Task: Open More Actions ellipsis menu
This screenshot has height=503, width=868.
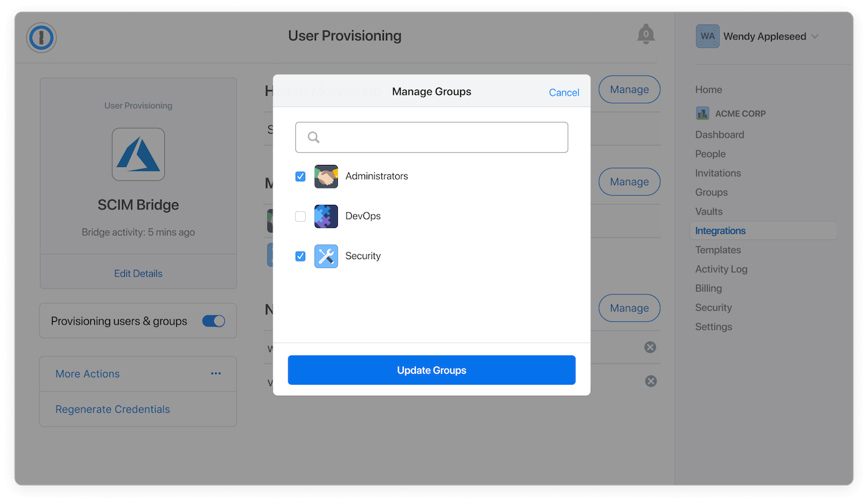Action: click(216, 373)
